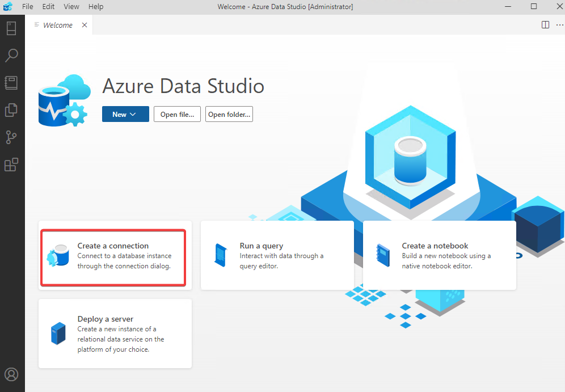Viewport: 565px width, 392px height.
Task: Open the Connections panel in activity bar
Action: pos(11,28)
